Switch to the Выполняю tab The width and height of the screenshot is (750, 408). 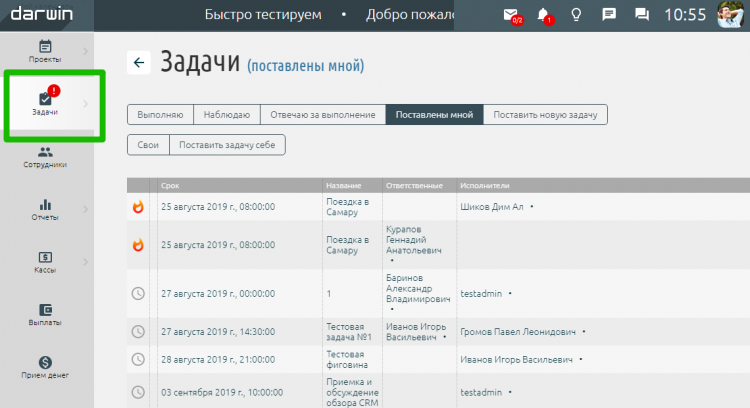(159, 115)
